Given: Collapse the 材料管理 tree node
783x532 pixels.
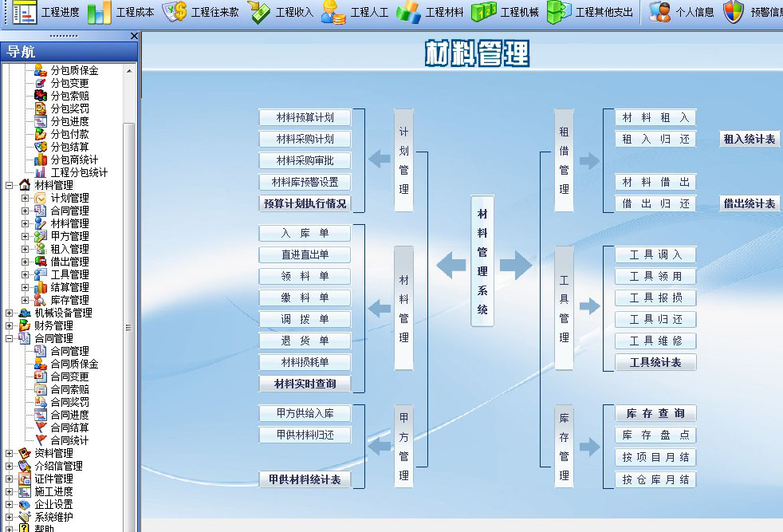Looking at the screenshot, I should (x=9, y=185).
